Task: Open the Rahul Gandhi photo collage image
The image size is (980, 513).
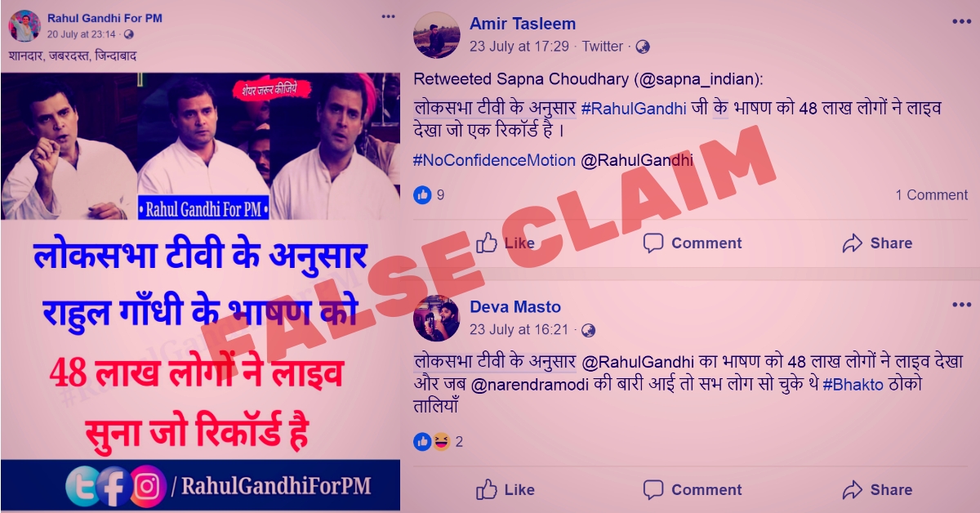Action: point(200,146)
